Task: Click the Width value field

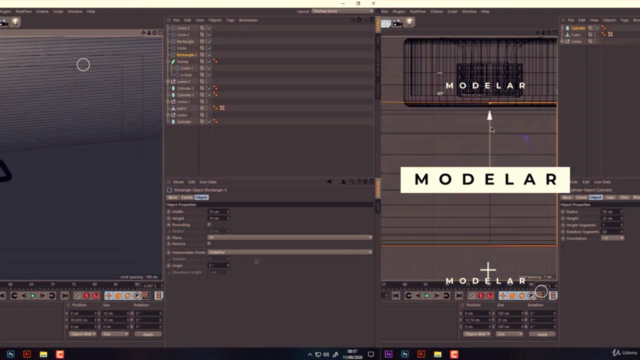Action: pos(218,211)
